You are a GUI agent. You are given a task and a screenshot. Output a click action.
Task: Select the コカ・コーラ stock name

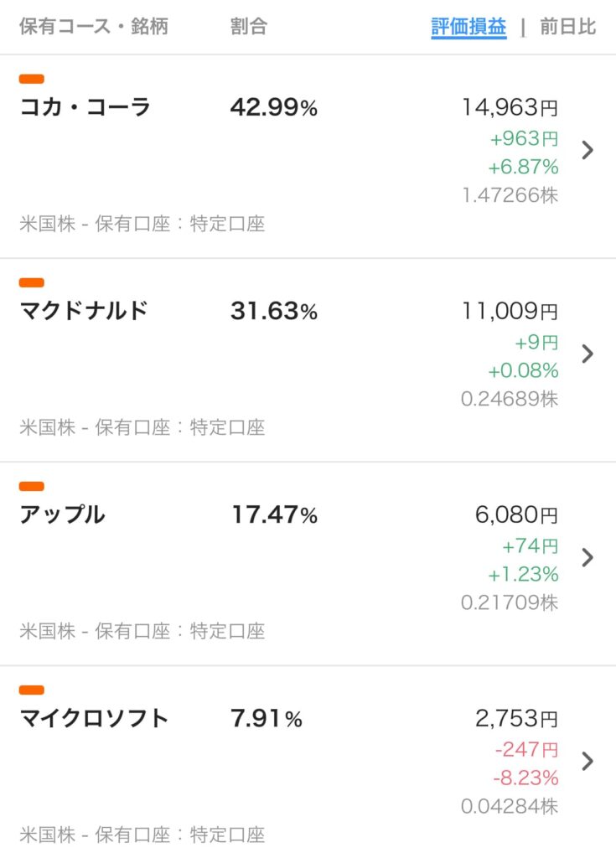click(x=85, y=106)
